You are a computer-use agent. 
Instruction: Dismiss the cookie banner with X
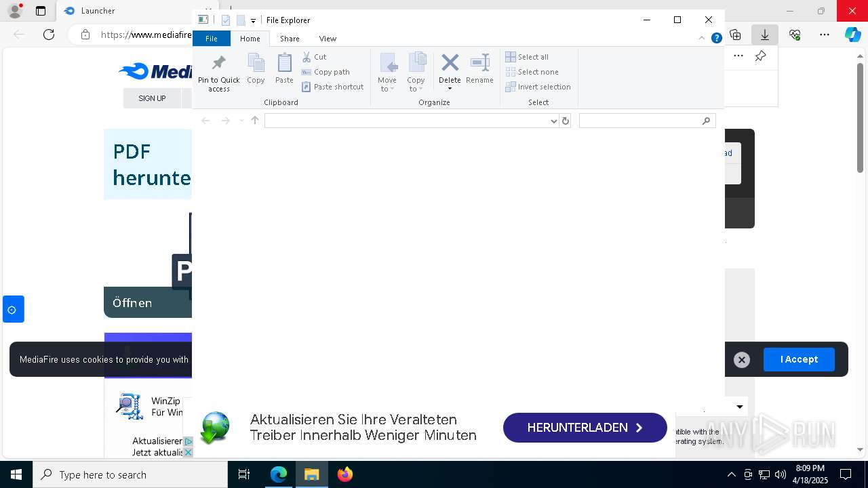pyautogui.click(x=742, y=360)
